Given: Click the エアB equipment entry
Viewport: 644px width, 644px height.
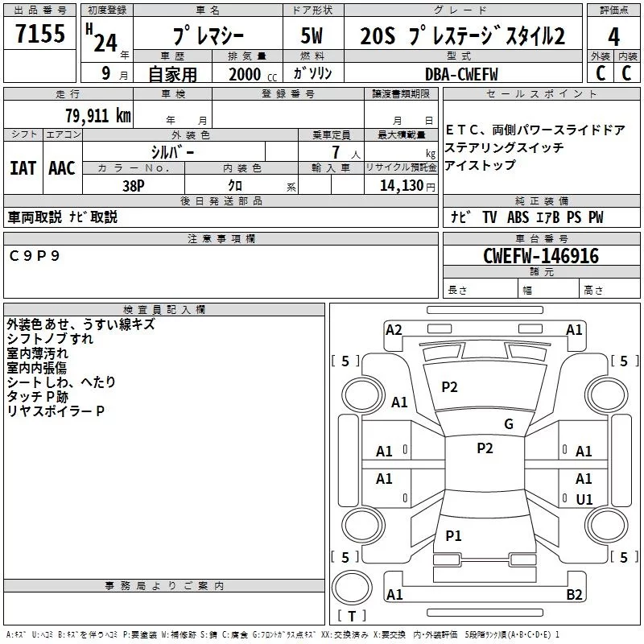Looking at the screenshot, I should point(548,217).
